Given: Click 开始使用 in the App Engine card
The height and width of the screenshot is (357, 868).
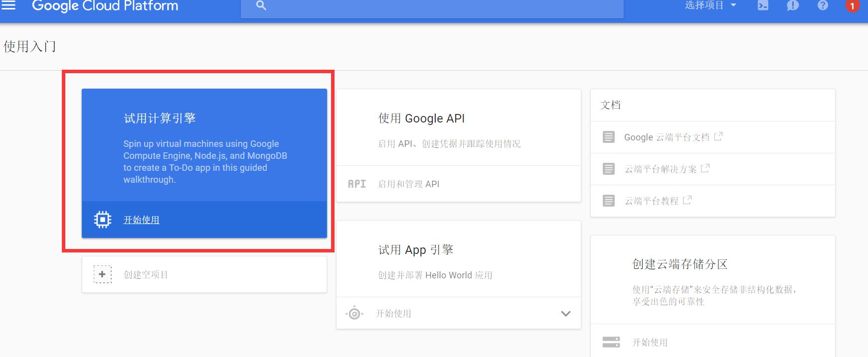Looking at the screenshot, I should coord(394,313).
